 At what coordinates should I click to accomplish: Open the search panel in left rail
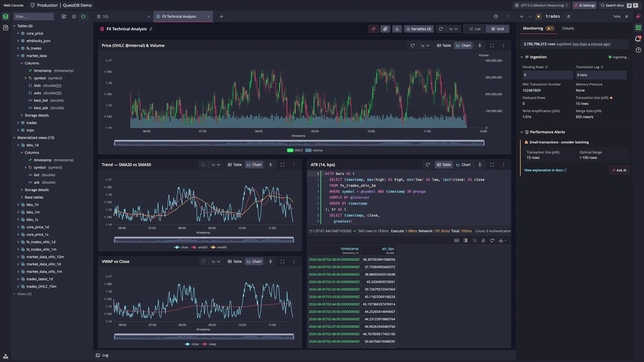(x=5, y=27)
